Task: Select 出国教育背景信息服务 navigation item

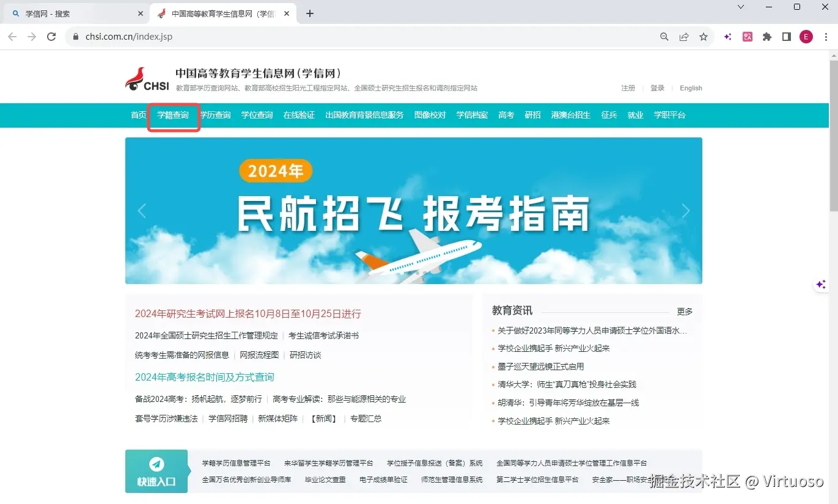Action: click(x=364, y=115)
